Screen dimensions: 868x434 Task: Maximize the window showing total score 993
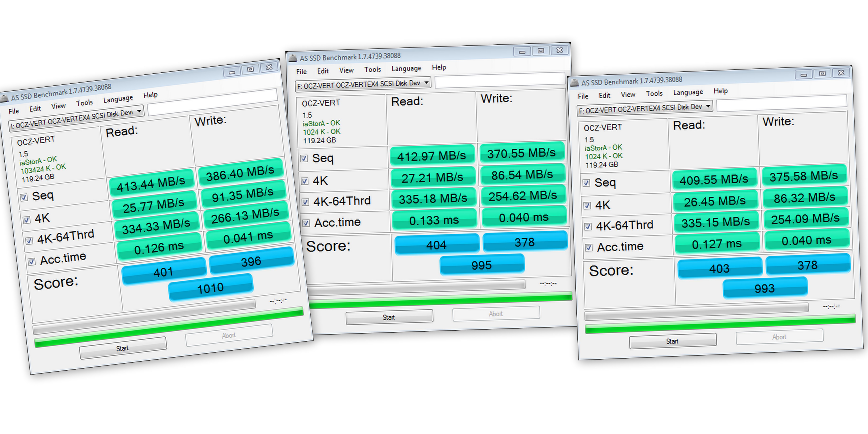pos(823,73)
